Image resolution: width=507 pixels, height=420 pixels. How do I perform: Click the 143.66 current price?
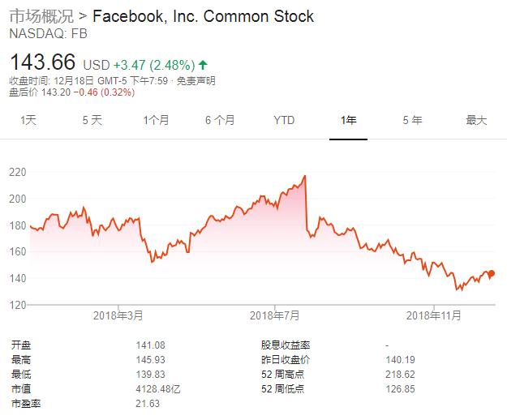(42, 62)
